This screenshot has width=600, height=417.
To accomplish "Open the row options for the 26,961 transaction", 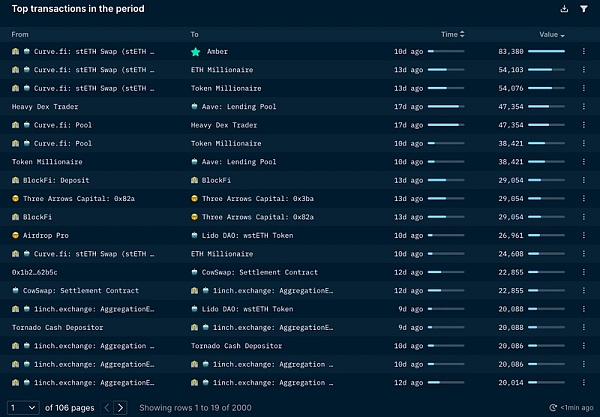I will point(584,235).
